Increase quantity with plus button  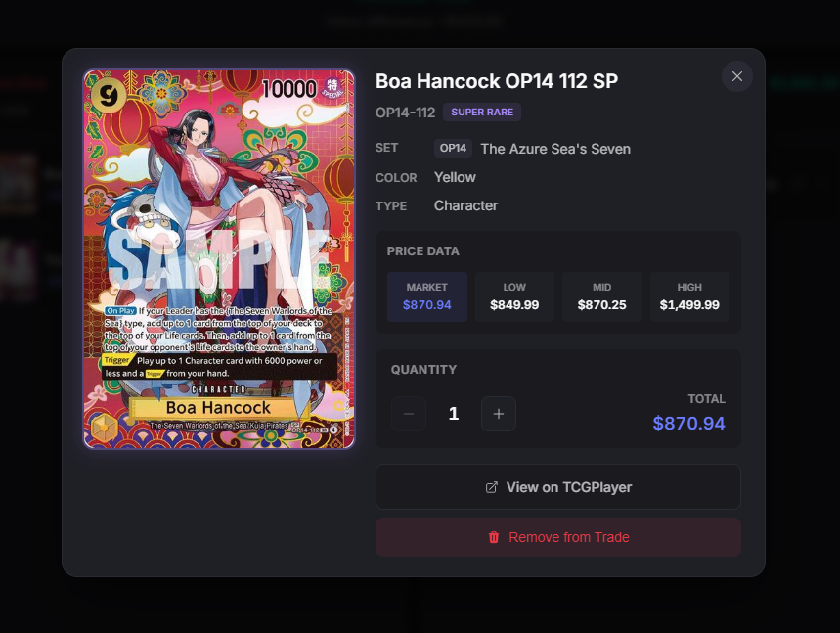pyautogui.click(x=498, y=414)
